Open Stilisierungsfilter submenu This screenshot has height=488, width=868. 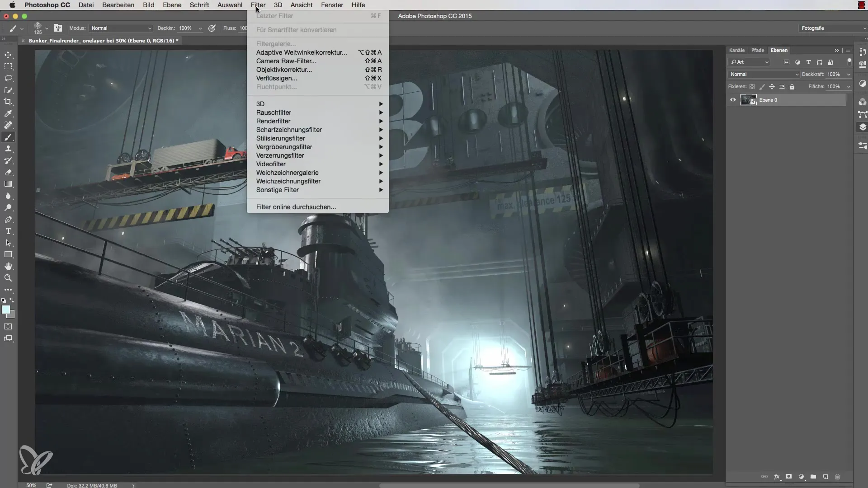click(x=318, y=138)
